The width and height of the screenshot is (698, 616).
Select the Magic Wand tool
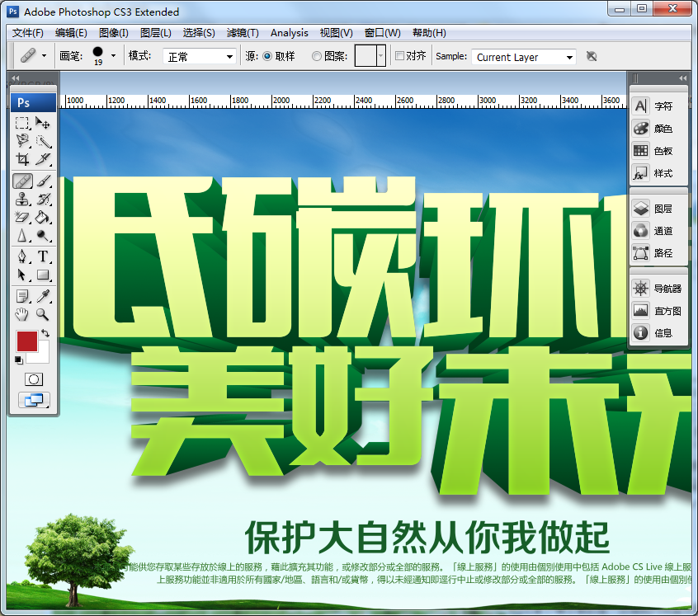pos(43,141)
